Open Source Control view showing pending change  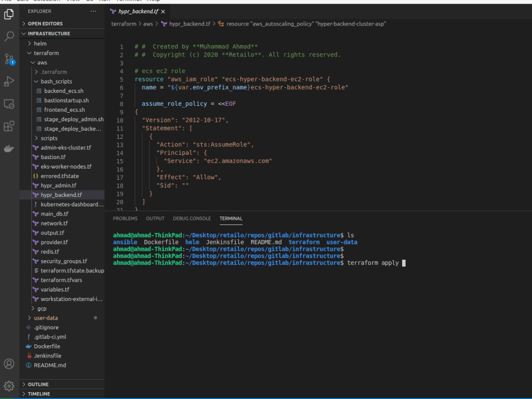(9, 59)
